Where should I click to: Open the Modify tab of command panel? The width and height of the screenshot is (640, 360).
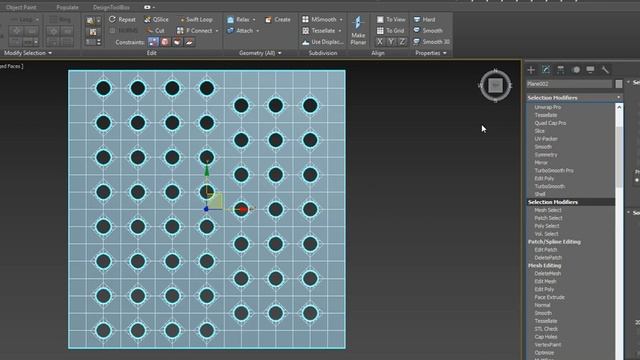pos(546,70)
